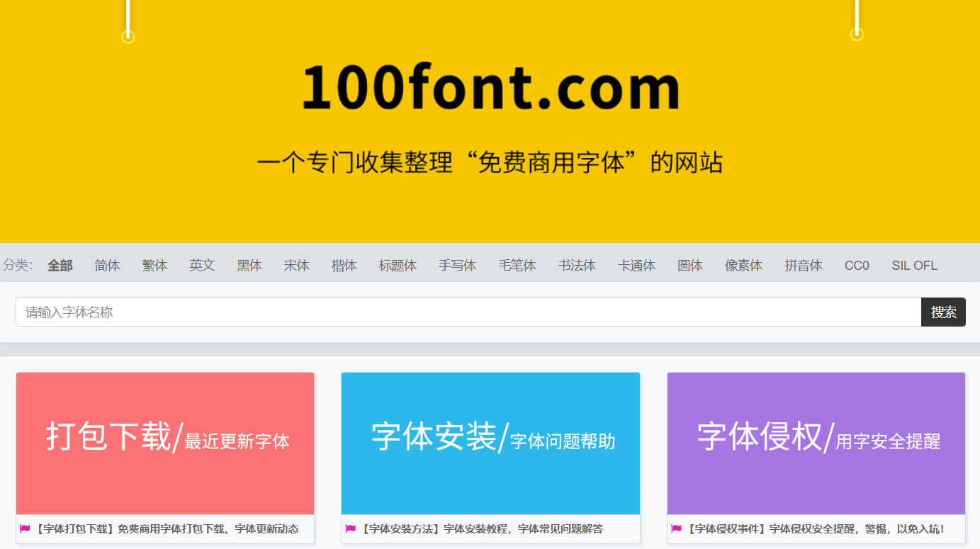This screenshot has height=549, width=980.
Task: Filter by SIL OFL license
Action: tap(914, 266)
